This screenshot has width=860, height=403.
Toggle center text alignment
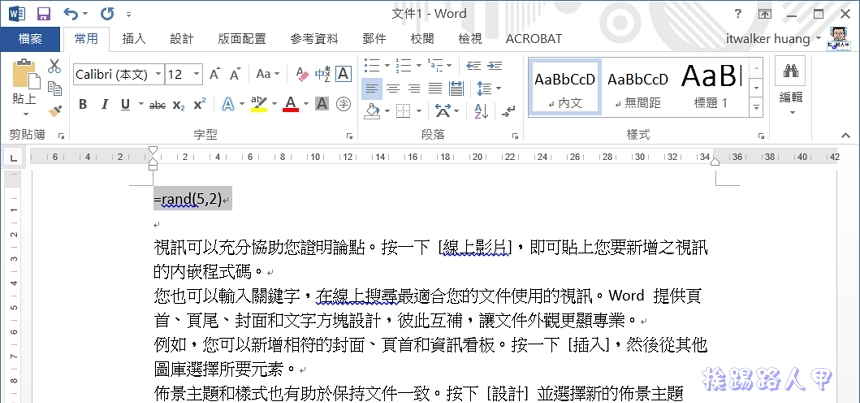(391, 89)
